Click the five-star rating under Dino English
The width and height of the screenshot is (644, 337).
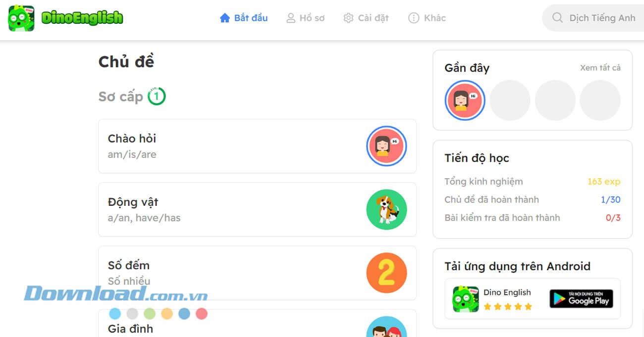coord(508,307)
